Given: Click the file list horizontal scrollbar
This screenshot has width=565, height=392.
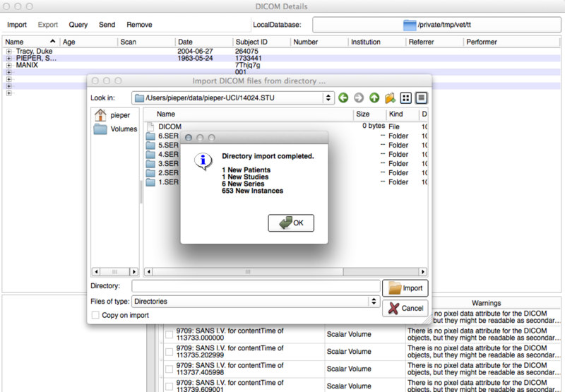Looking at the screenshot, I should (282, 271).
